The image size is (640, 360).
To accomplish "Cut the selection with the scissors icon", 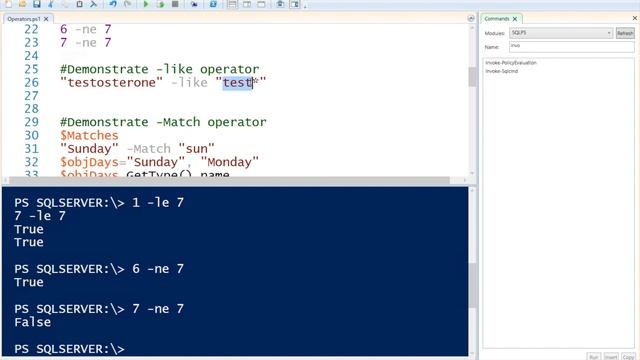I will click(51, 4).
